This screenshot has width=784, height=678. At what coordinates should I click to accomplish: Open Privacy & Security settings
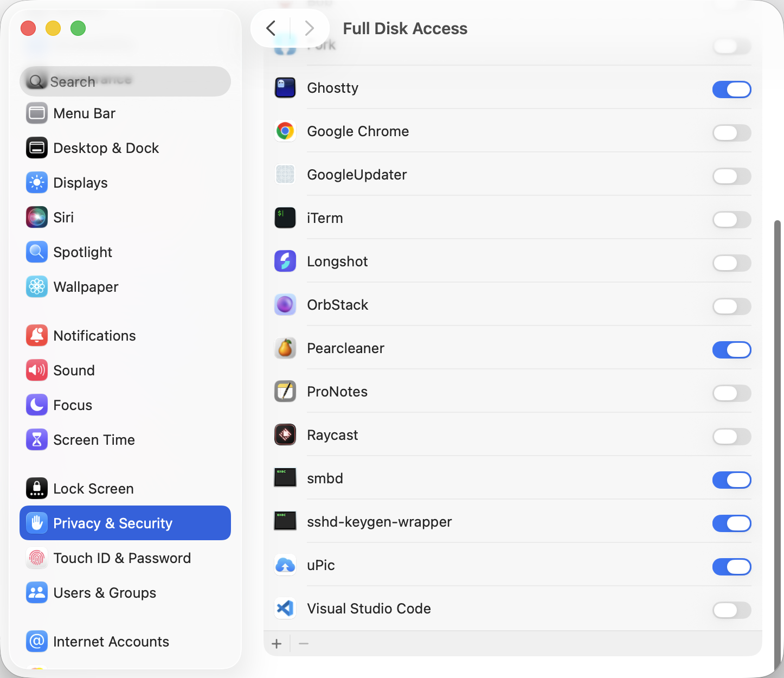[125, 523]
